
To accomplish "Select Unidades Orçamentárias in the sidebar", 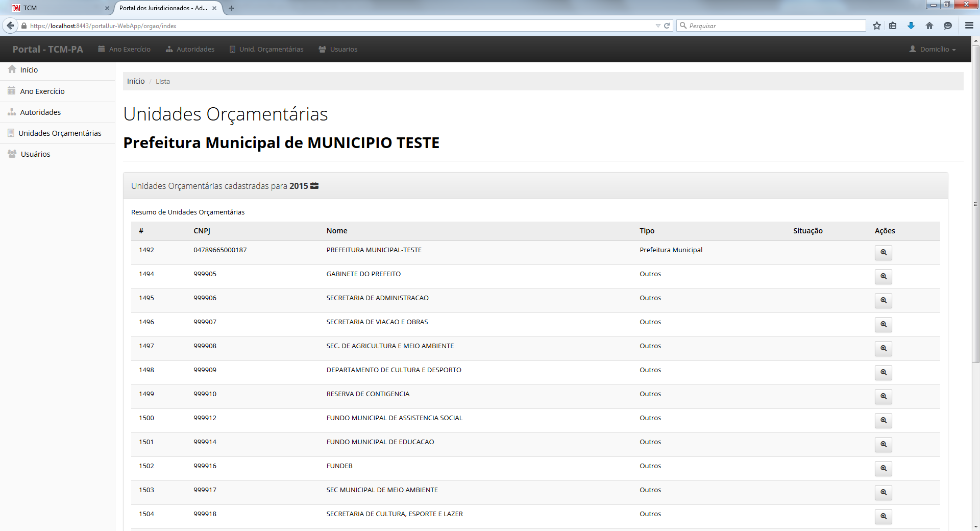I will 57,133.
